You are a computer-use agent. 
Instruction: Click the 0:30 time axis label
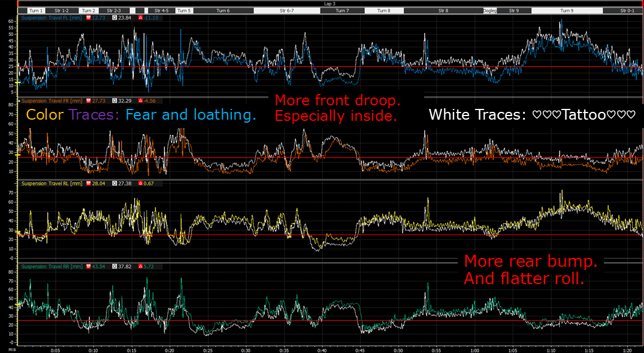(x=246, y=350)
